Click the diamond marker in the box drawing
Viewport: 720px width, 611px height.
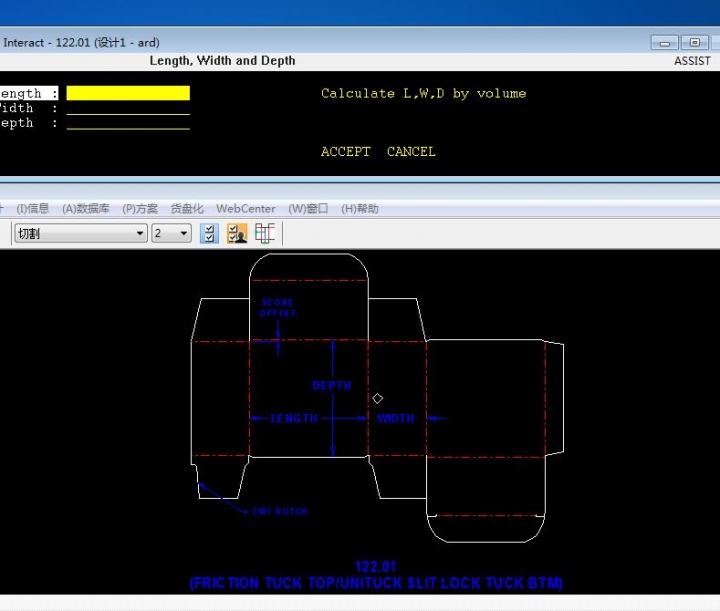pos(378,399)
